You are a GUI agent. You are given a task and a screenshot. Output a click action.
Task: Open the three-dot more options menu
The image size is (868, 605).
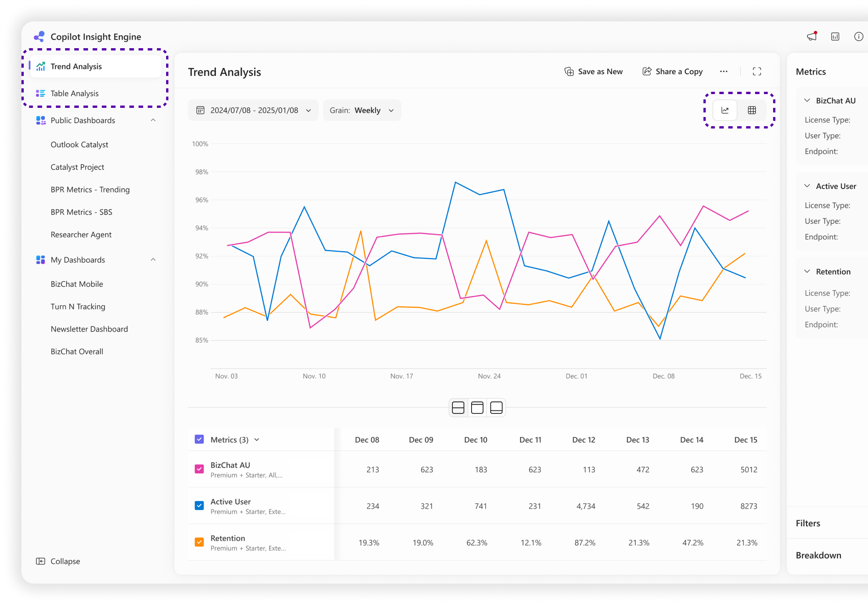pos(723,72)
